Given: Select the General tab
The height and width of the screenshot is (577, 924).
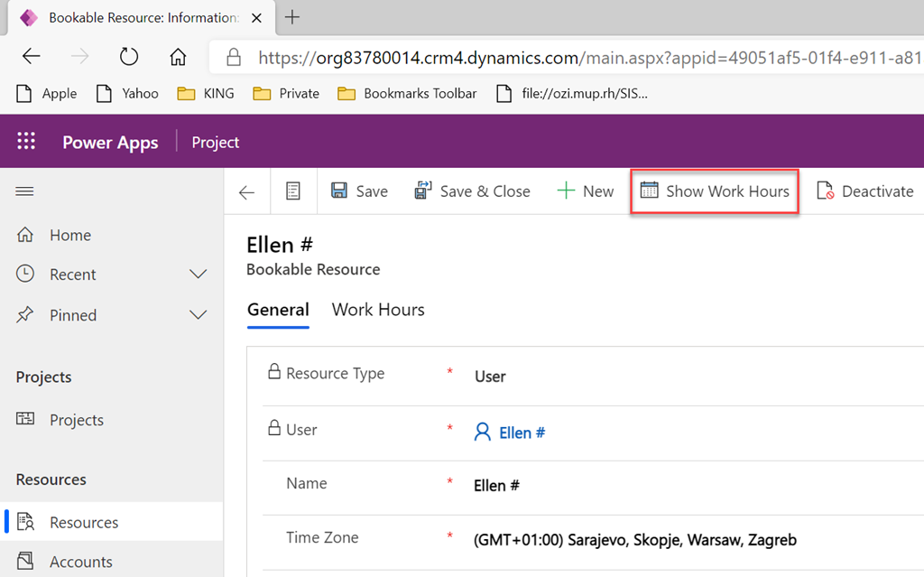Looking at the screenshot, I should tap(278, 310).
